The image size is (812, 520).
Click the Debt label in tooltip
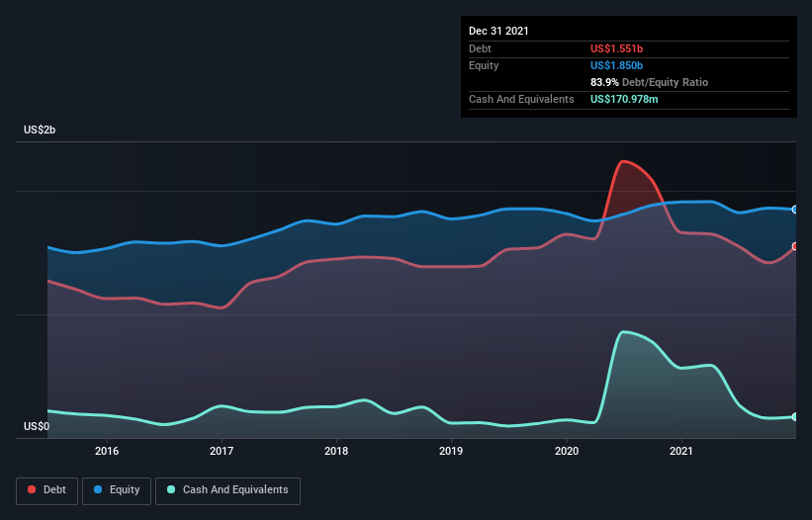coord(480,48)
